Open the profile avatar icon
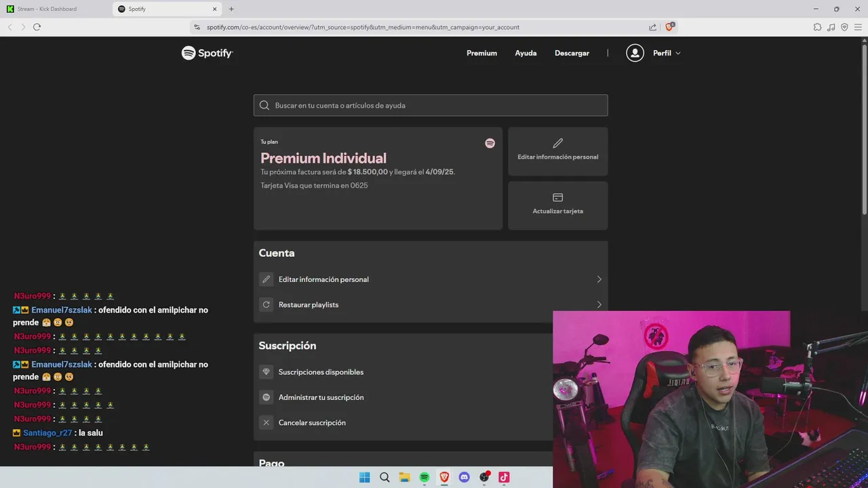The width and height of the screenshot is (868, 488). click(635, 53)
